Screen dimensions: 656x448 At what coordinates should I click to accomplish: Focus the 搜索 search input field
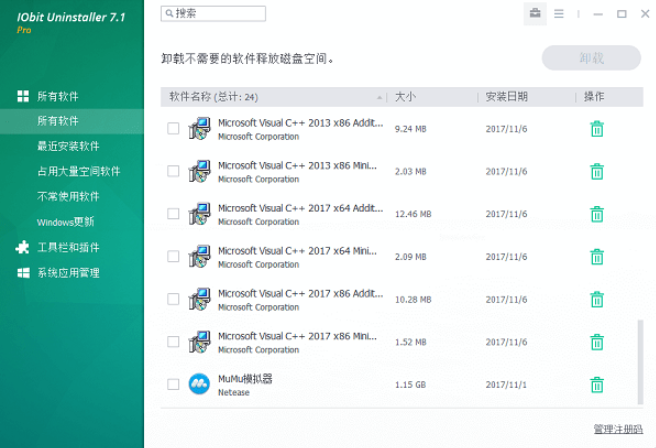[x=213, y=13]
